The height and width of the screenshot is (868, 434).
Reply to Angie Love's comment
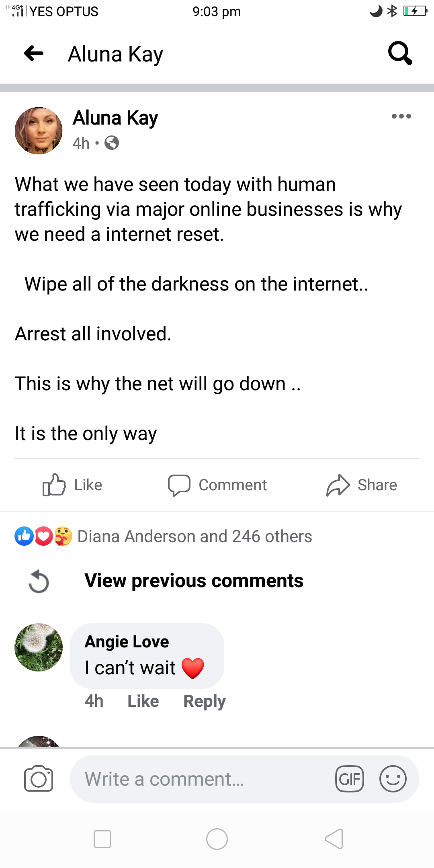coord(204,701)
